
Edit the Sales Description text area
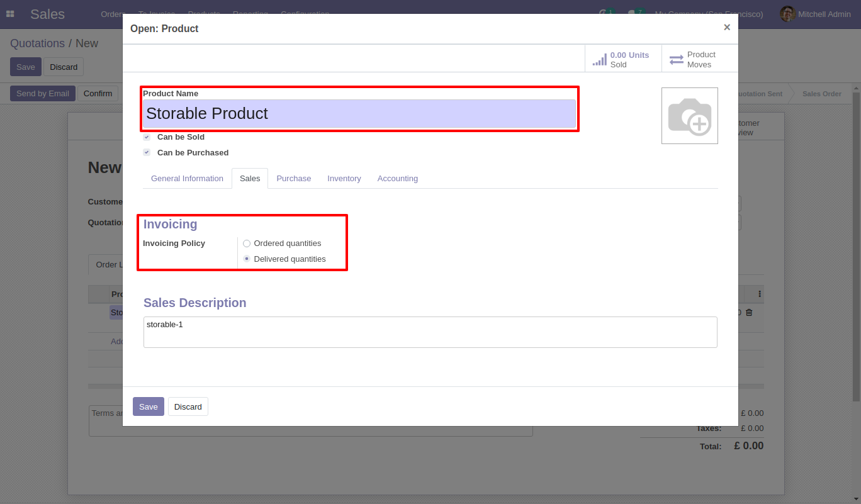point(430,332)
